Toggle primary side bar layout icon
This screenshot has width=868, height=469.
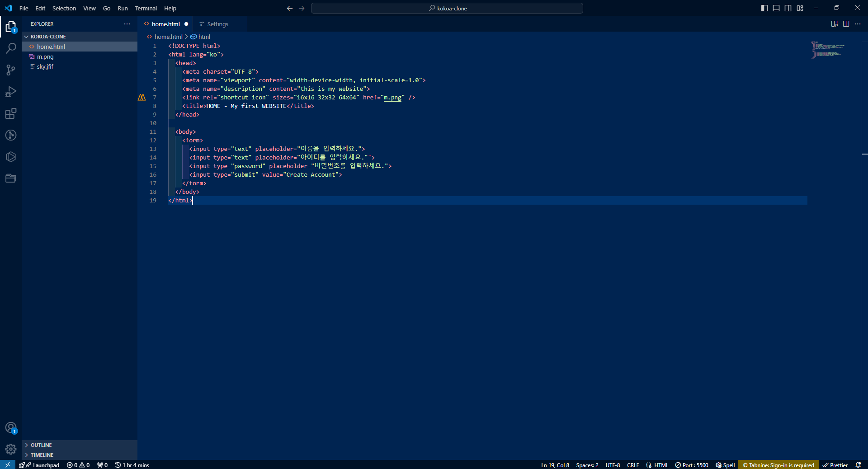click(x=764, y=8)
